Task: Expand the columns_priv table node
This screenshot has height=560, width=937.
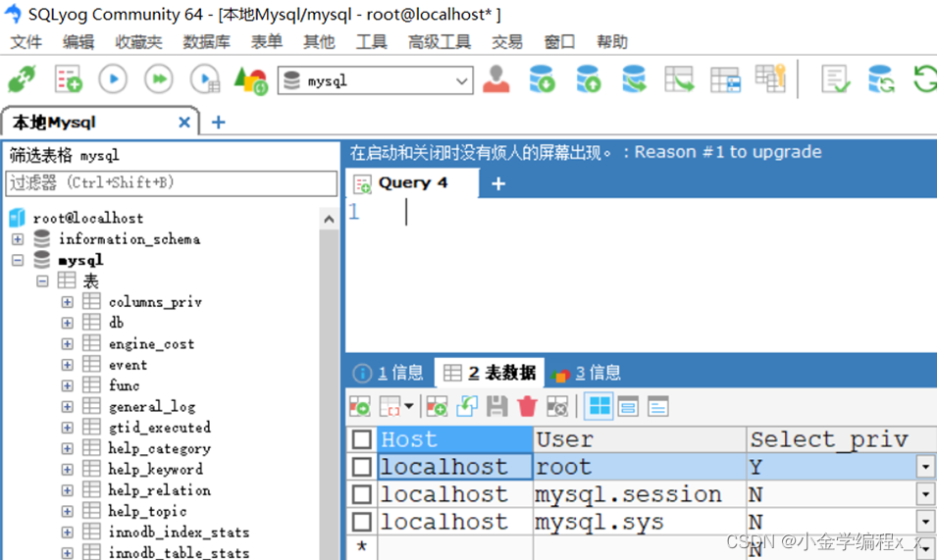Action: pyautogui.click(x=68, y=302)
